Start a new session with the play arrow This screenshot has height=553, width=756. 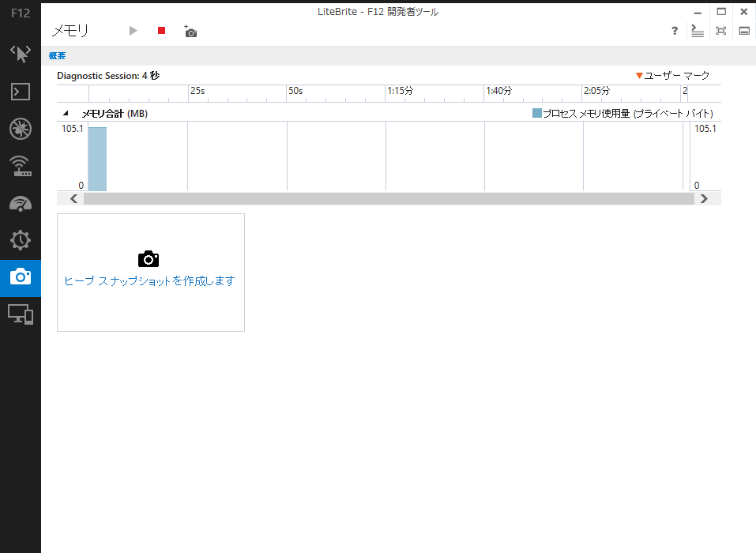pos(133,31)
